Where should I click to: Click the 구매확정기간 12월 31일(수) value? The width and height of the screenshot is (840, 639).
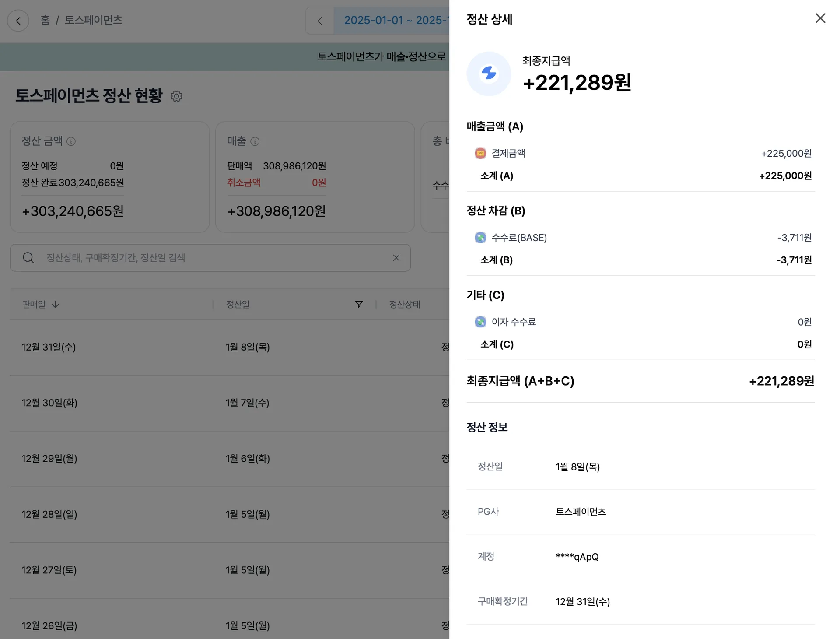coord(583,602)
